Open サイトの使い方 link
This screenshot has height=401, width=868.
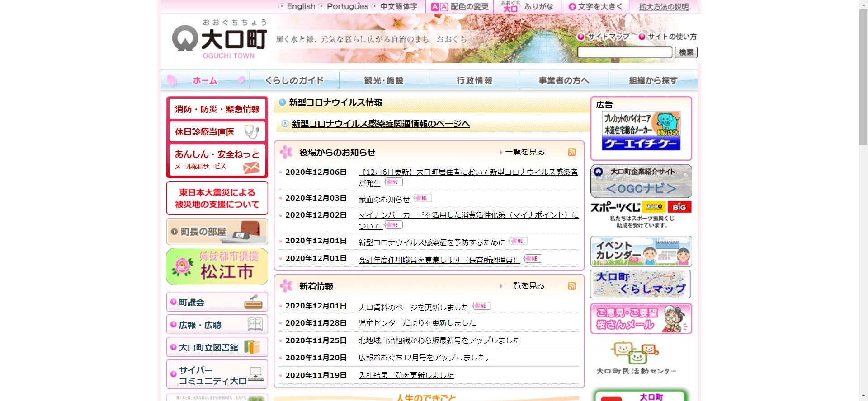(x=668, y=37)
